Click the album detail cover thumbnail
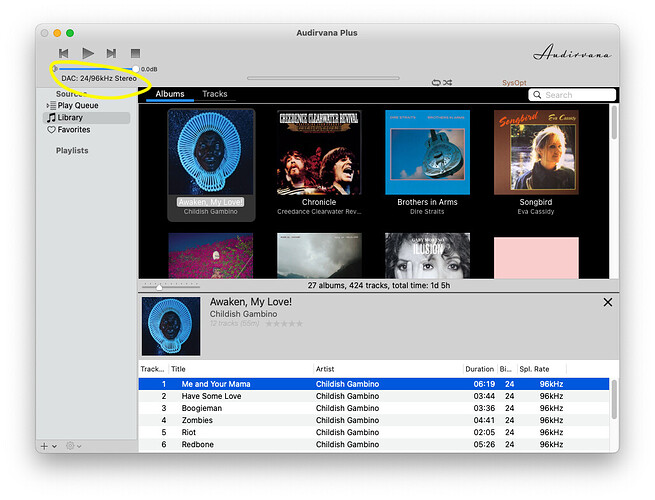Screen dimensions: 655x500 click(x=171, y=326)
